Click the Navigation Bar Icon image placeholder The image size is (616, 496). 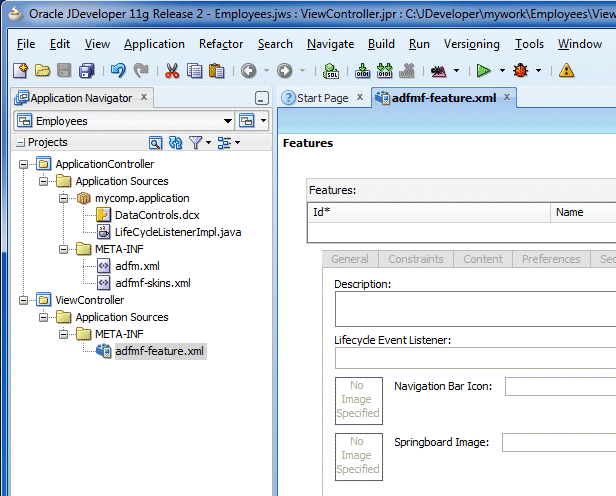[x=359, y=401]
